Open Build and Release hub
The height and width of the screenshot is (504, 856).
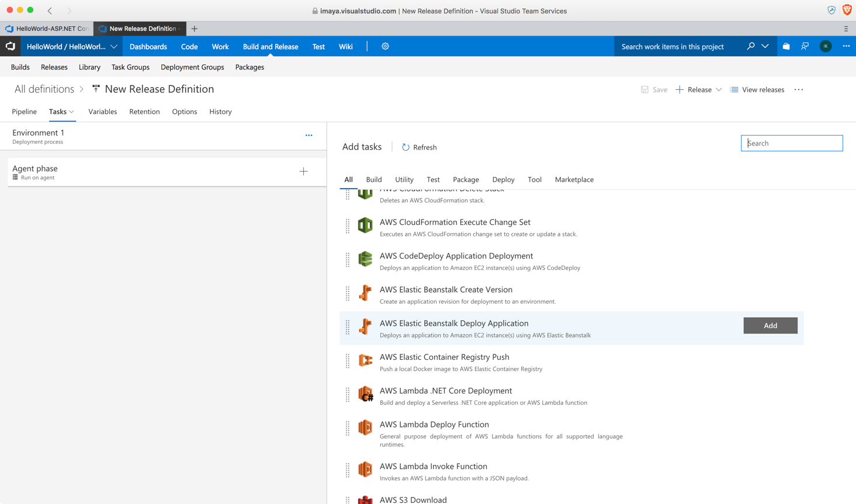[x=271, y=47]
